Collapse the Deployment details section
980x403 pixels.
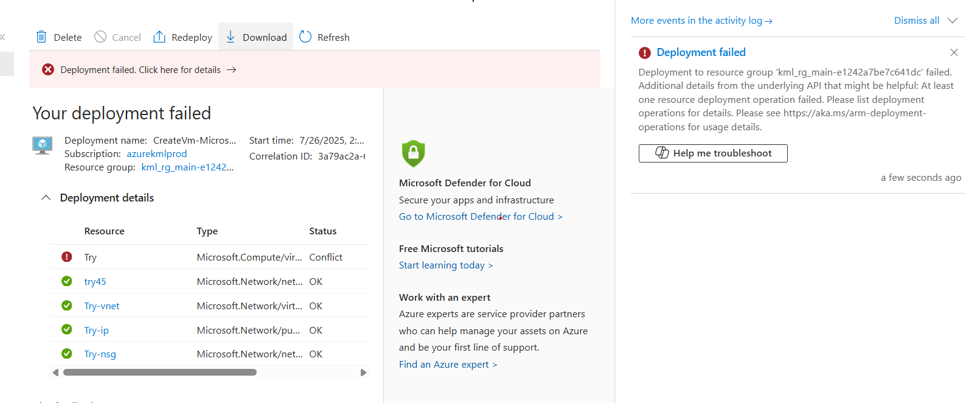coord(46,198)
